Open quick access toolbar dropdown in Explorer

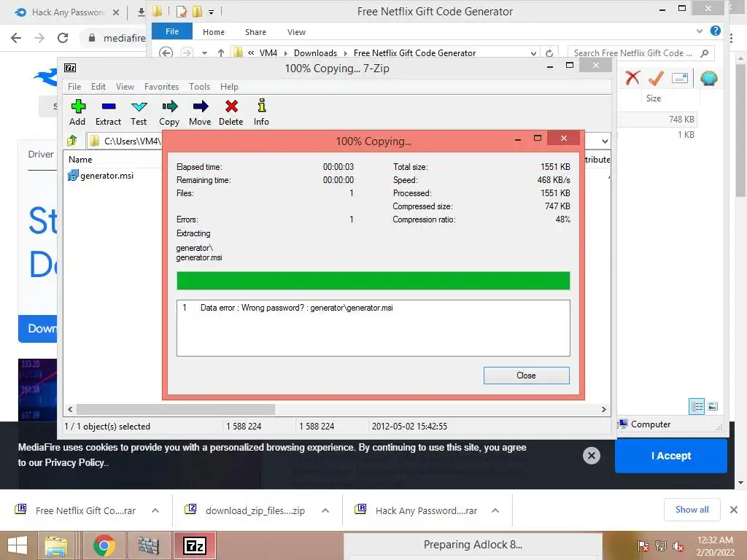pyautogui.click(x=211, y=12)
